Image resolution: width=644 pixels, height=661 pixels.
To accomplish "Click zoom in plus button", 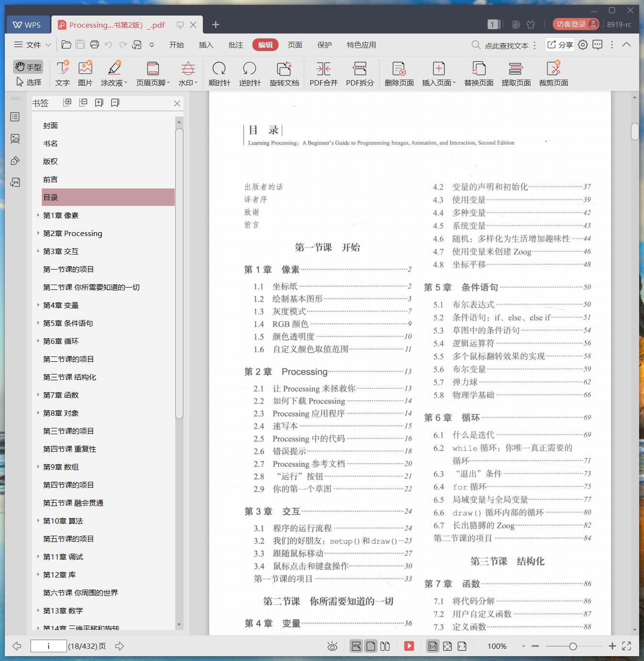I will [x=612, y=646].
